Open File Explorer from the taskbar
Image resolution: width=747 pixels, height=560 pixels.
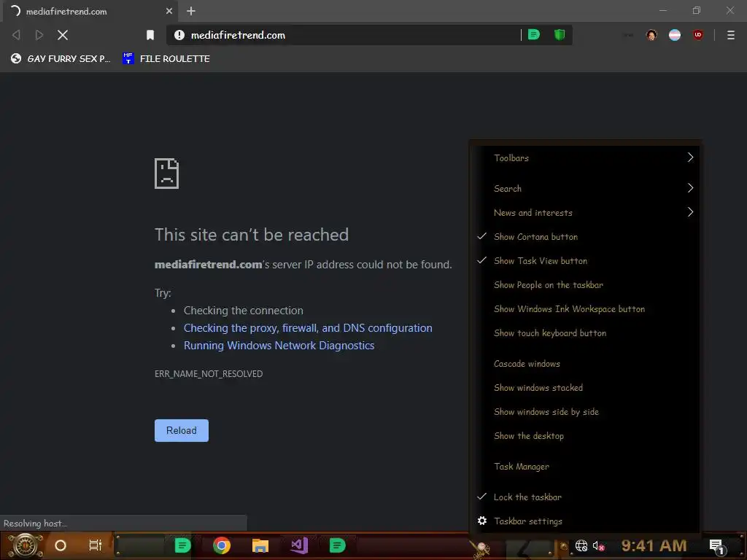coord(260,545)
